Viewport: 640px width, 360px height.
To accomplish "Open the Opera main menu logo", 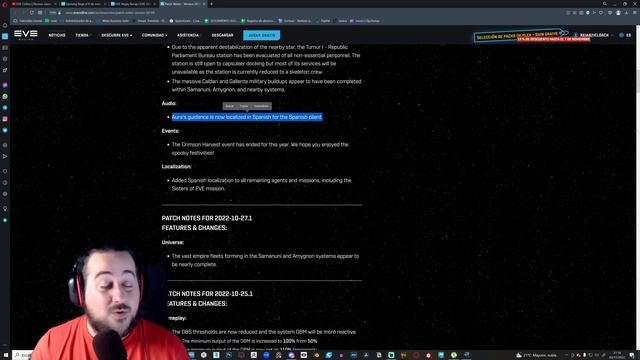I will point(5,4).
